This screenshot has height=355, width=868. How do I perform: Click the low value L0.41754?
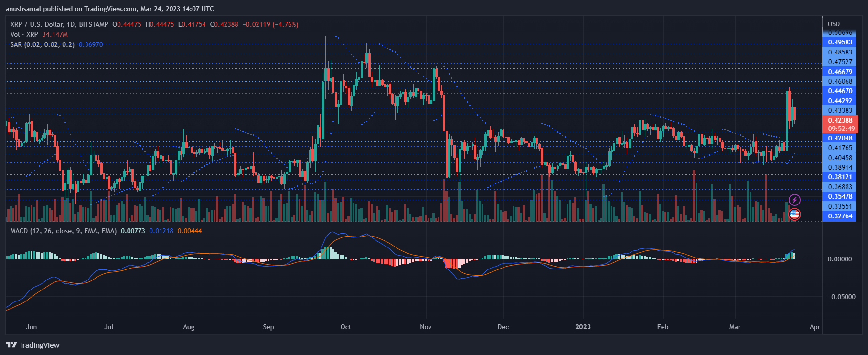(192, 24)
